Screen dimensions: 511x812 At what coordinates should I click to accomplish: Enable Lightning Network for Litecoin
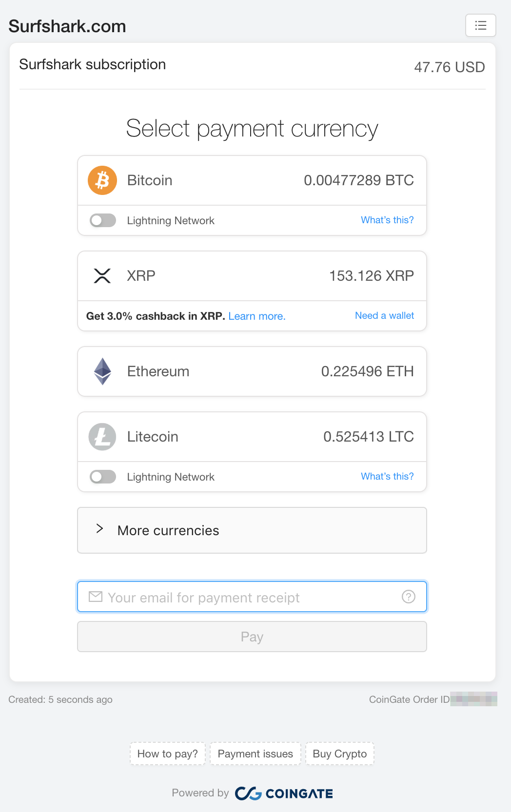pos(103,477)
